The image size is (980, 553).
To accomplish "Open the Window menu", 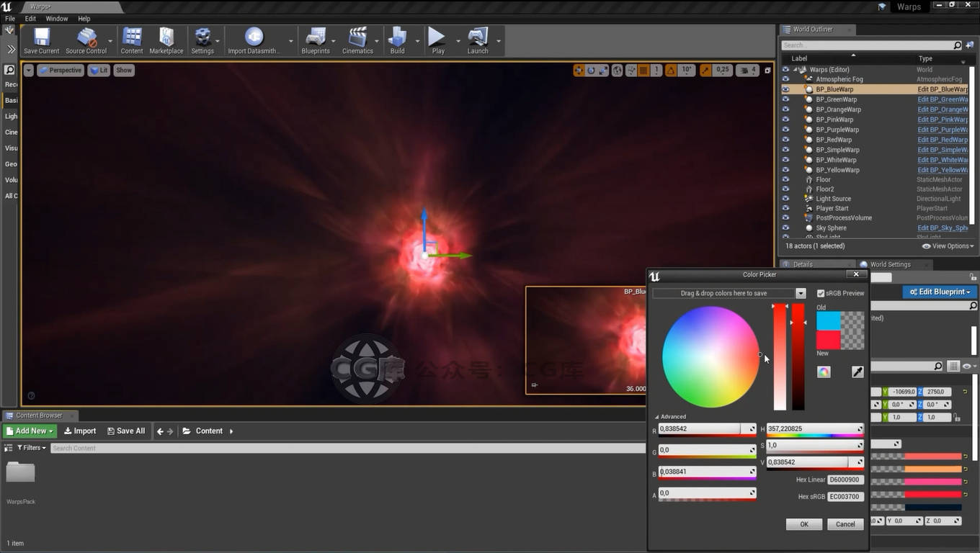I will [x=57, y=19].
